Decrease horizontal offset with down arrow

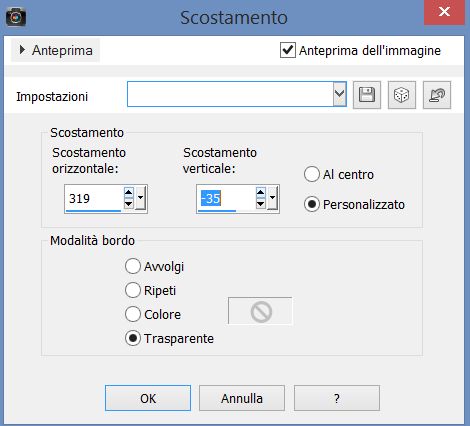[x=129, y=204]
